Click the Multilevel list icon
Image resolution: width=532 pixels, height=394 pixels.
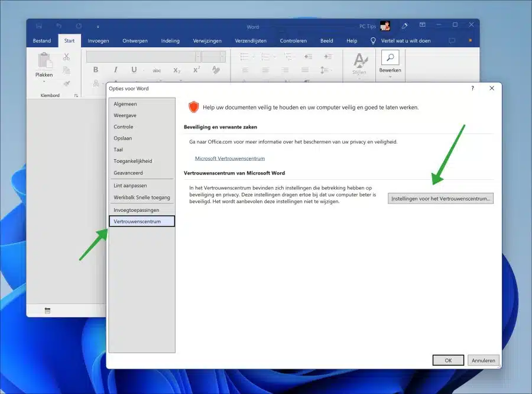coord(288,56)
